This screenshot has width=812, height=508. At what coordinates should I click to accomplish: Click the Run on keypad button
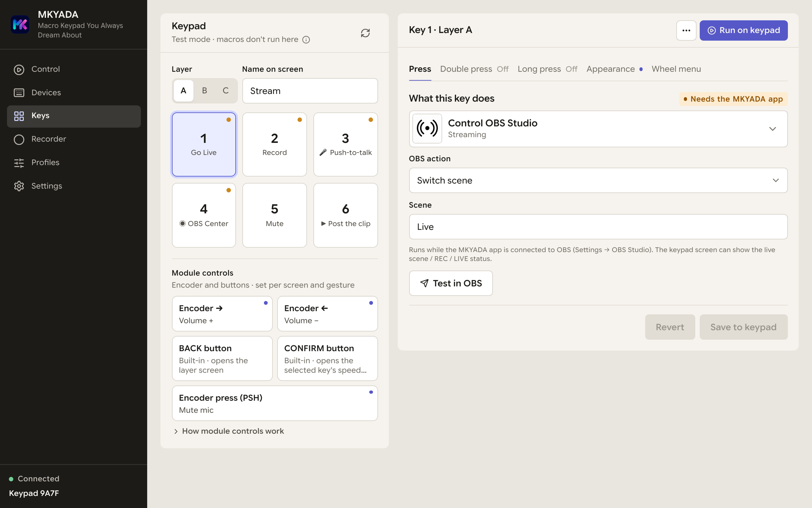click(743, 30)
